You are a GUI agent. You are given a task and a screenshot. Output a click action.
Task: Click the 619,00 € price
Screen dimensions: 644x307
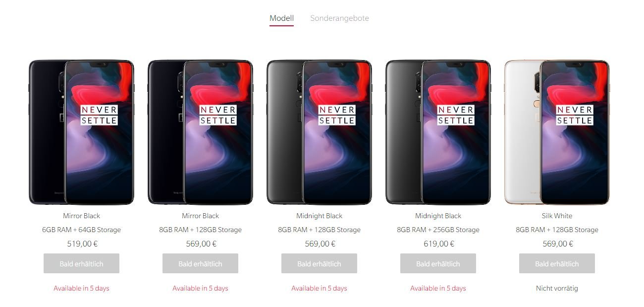tap(439, 244)
